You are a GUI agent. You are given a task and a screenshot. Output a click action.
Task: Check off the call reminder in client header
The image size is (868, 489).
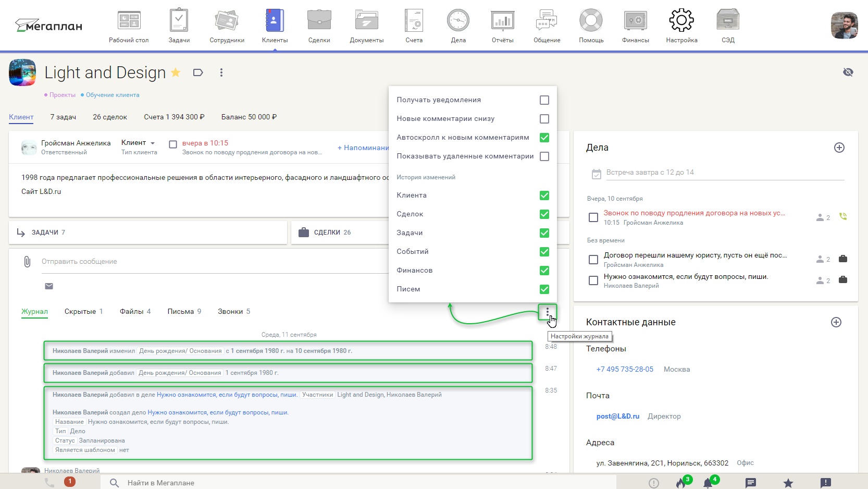click(x=173, y=144)
